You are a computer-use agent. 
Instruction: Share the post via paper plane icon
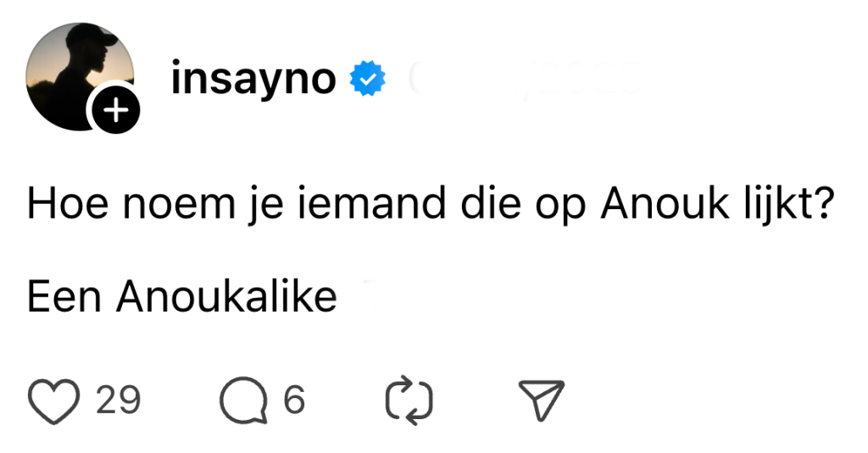tap(541, 401)
